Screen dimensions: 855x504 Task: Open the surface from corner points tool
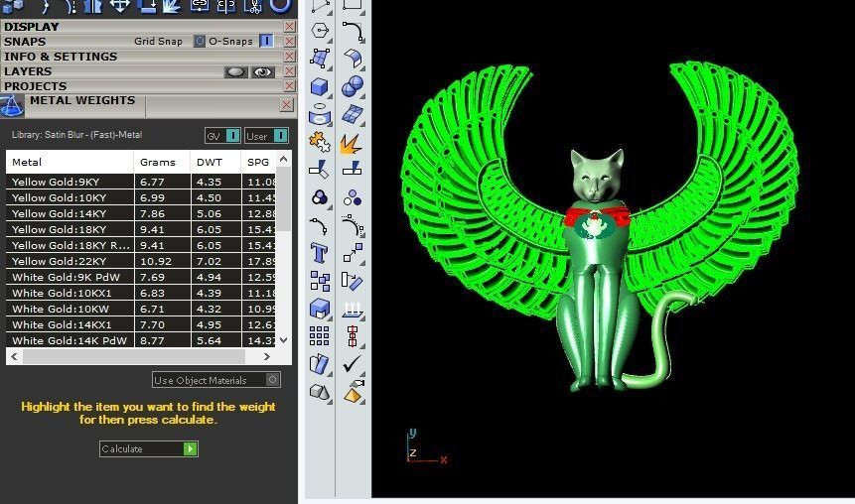pyautogui.click(x=320, y=58)
